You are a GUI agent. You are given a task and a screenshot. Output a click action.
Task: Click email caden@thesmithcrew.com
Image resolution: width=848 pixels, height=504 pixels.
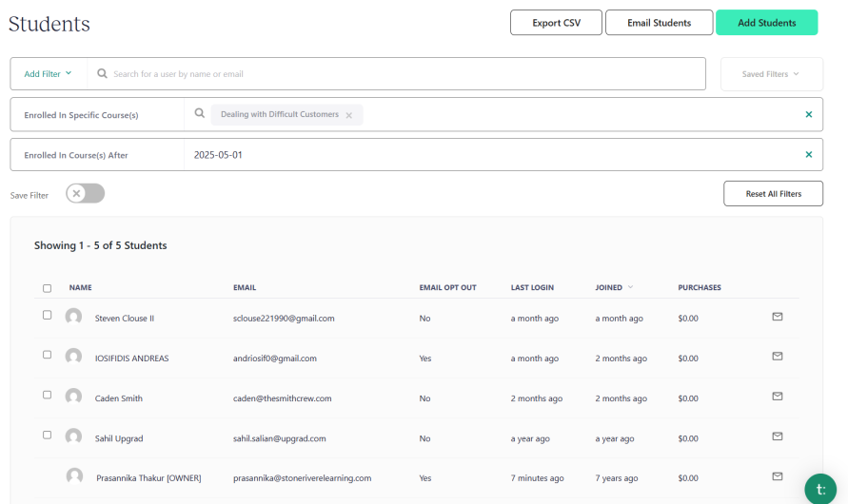coord(283,398)
